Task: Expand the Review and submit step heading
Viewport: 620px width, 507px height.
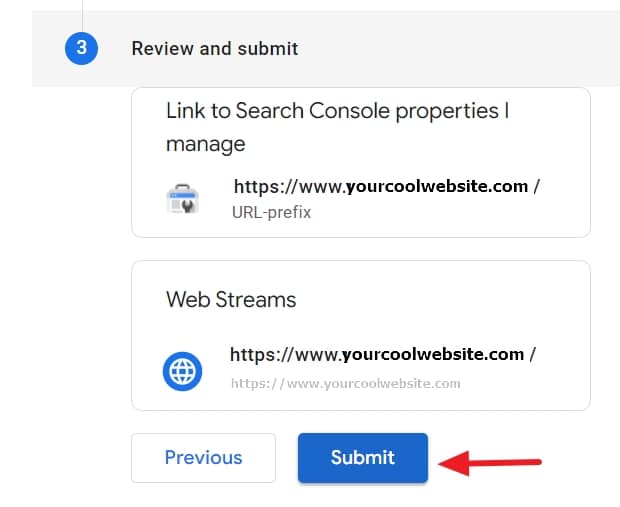Action: pyautogui.click(x=215, y=49)
